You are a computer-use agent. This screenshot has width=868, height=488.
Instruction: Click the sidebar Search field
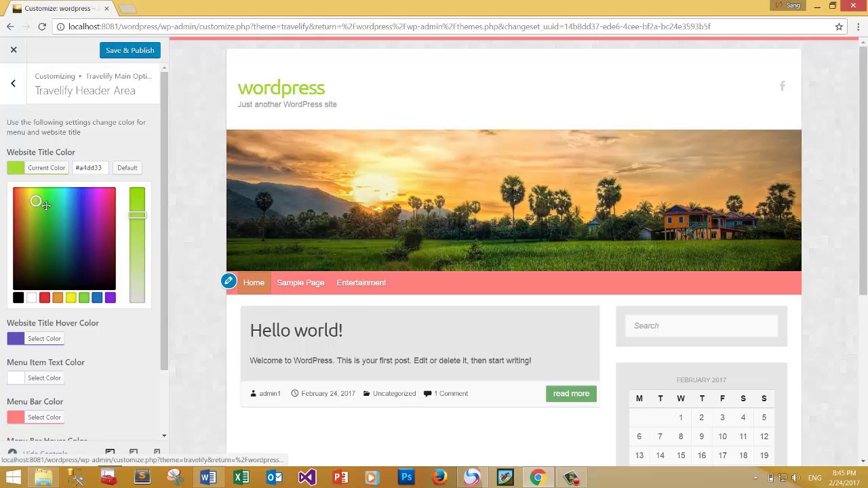pos(701,326)
